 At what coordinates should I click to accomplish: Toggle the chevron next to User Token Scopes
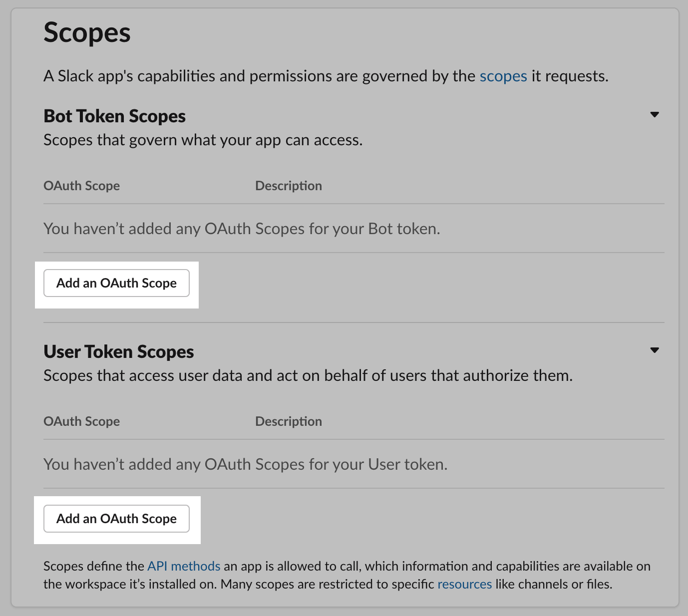pos(656,350)
